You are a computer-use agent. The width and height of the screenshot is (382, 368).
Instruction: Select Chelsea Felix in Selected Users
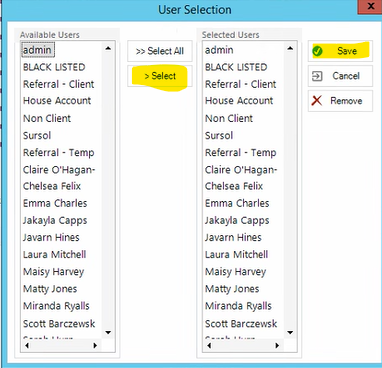tap(234, 186)
